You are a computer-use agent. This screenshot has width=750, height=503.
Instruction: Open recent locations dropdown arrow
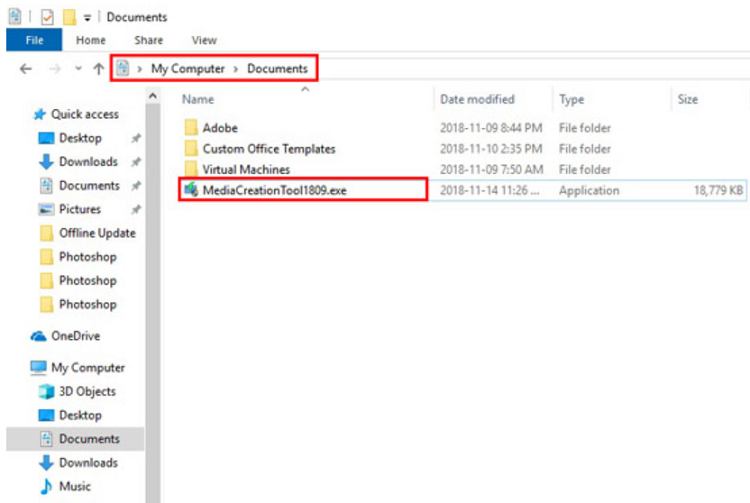tap(78, 69)
